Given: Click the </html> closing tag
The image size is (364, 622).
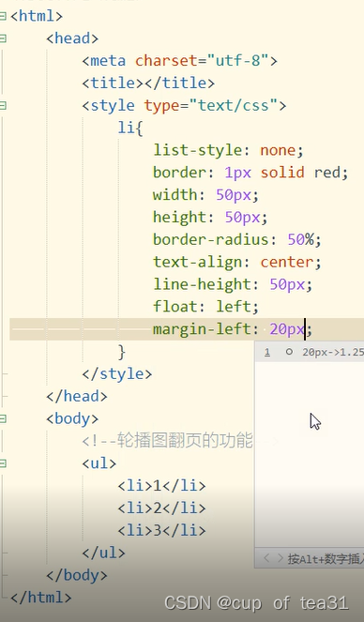Looking at the screenshot, I should click(x=41, y=598).
